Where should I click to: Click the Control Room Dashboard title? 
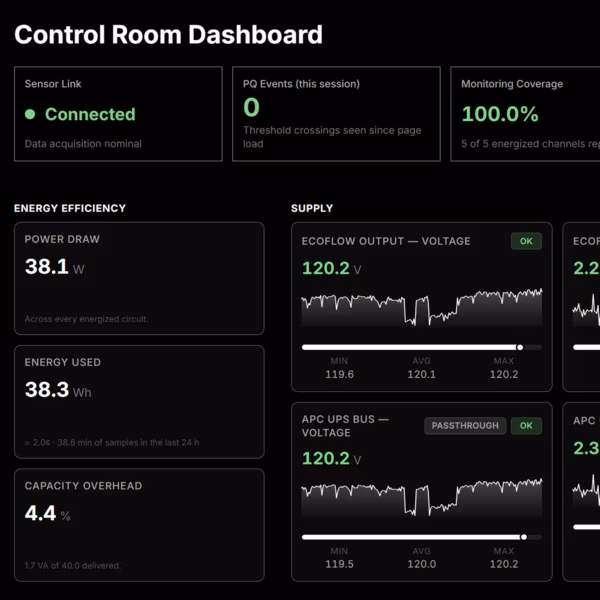pyautogui.click(x=168, y=35)
